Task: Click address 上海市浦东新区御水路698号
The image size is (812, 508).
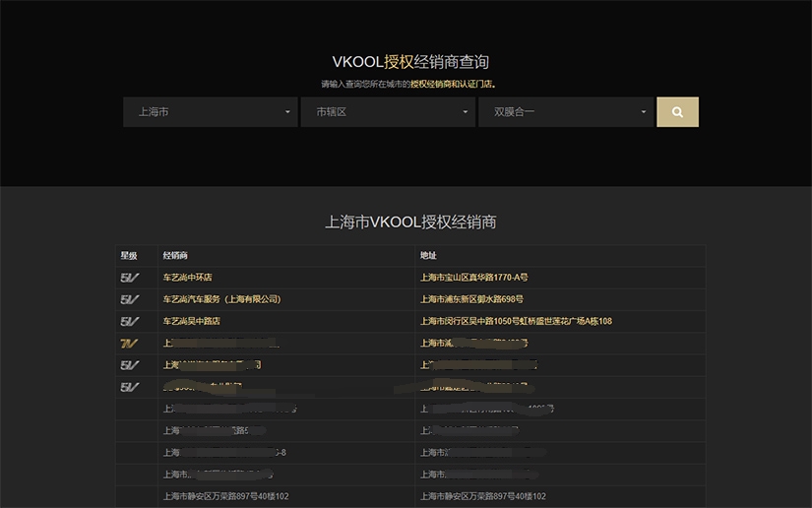Action: [x=471, y=299]
